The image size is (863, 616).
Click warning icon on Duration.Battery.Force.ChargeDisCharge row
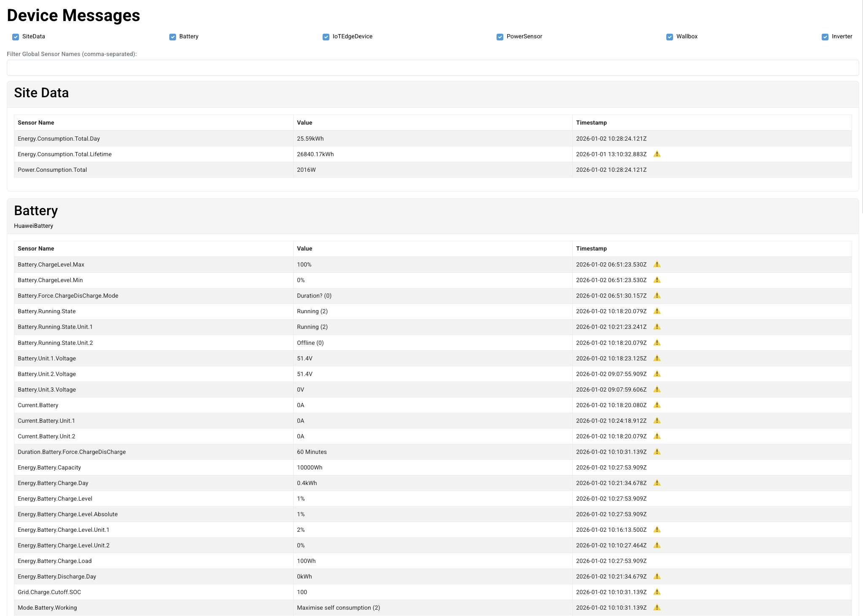point(657,452)
